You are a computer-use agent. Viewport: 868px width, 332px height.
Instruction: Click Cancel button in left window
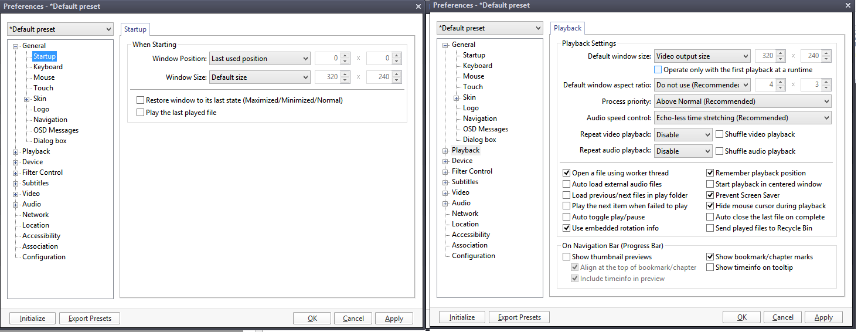click(353, 319)
